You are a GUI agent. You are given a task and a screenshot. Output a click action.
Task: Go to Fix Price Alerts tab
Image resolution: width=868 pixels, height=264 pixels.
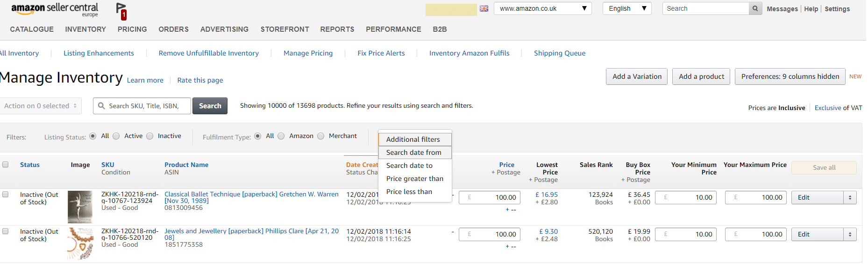381,53
